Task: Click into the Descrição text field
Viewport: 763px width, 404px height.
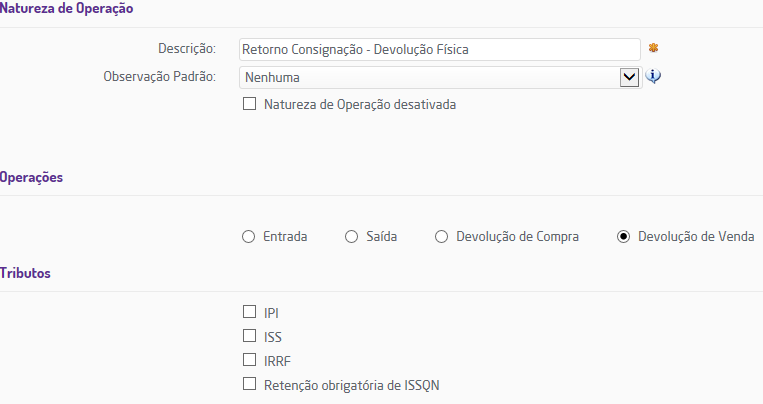Action: pos(440,48)
